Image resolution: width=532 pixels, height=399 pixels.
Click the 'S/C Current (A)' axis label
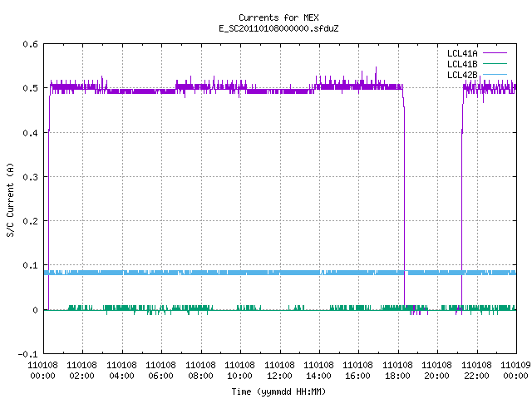(10, 199)
